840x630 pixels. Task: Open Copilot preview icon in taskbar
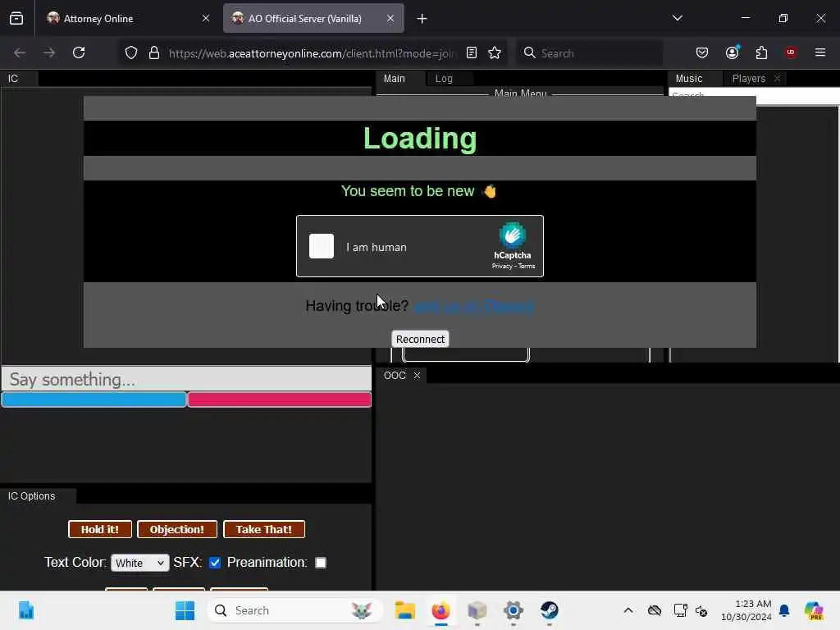(x=814, y=610)
